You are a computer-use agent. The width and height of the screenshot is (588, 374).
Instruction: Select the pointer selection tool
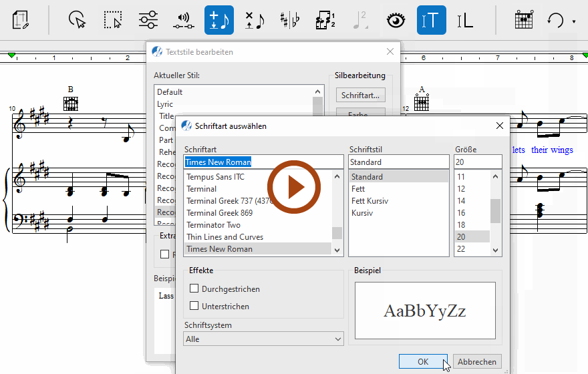click(78, 20)
